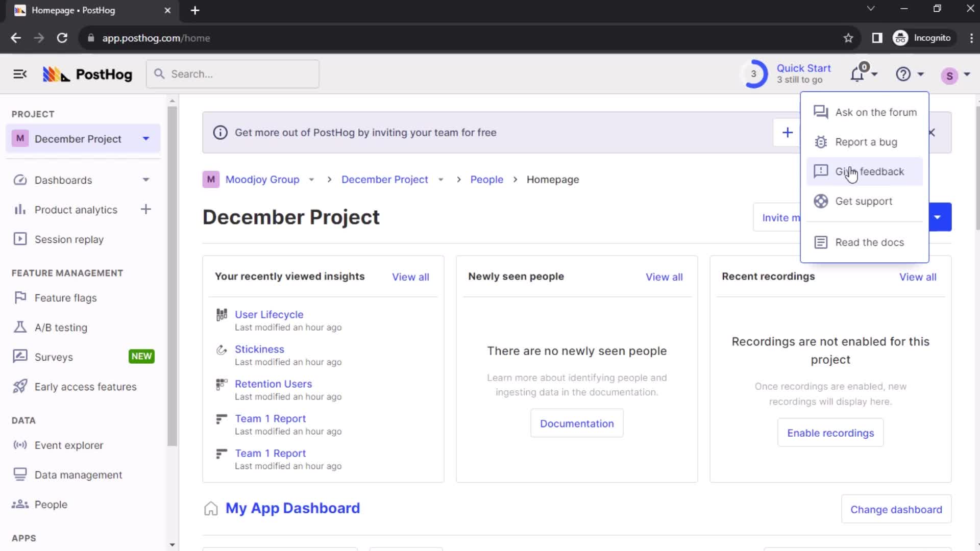The width and height of the screenshot is (980, 551).
Task: Click the Quick Start progress ring
Action: click(x=753, y=74)
